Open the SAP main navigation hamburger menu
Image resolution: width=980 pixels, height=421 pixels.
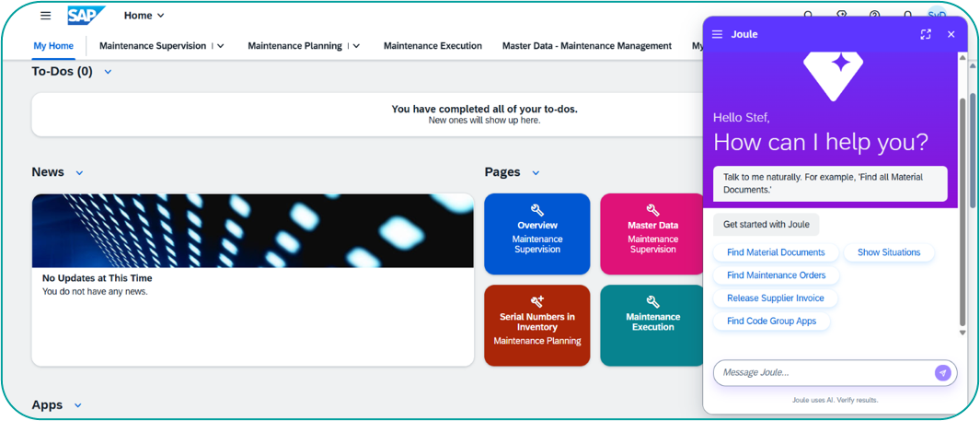tap(45, 16)
